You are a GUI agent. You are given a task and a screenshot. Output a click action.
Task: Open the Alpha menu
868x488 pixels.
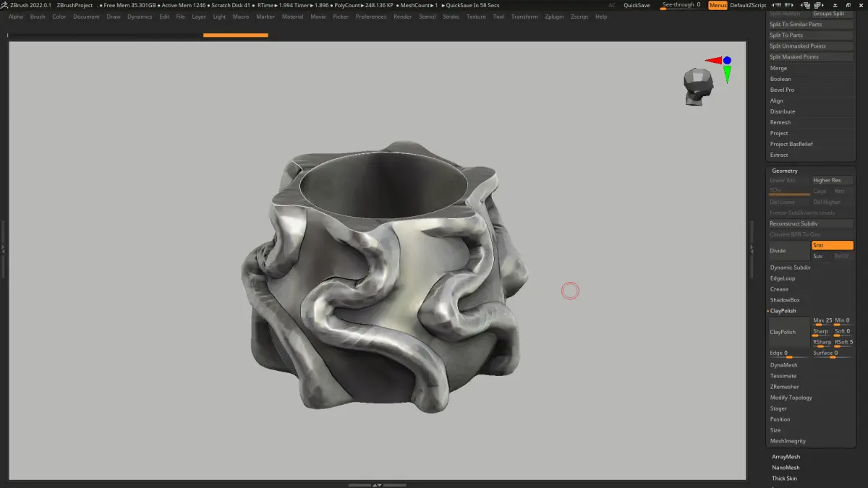click(16, 17)
